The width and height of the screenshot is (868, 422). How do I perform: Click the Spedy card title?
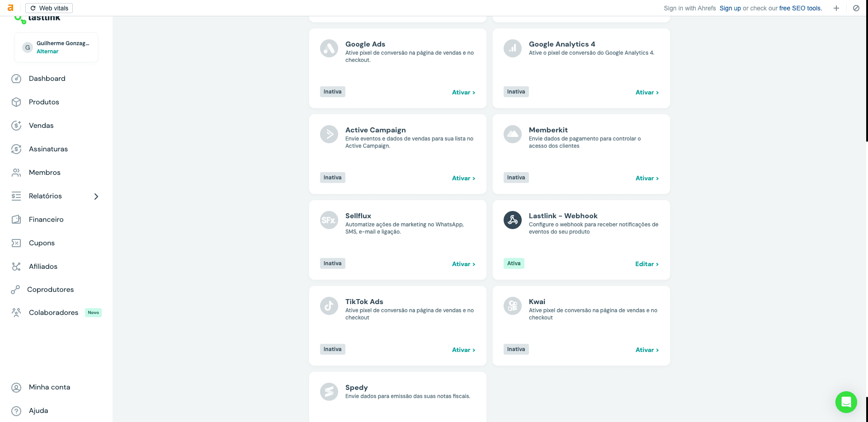[x=357, y=388]
